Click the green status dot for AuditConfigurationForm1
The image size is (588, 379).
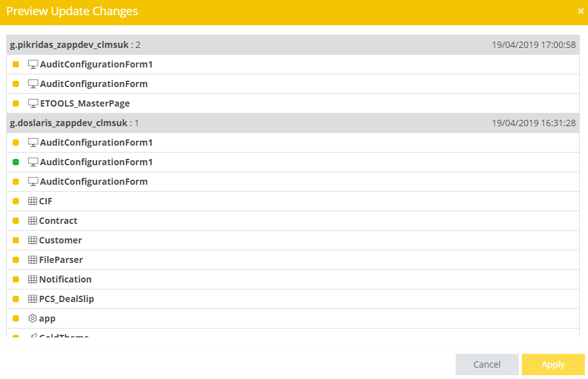coord(16,162)
